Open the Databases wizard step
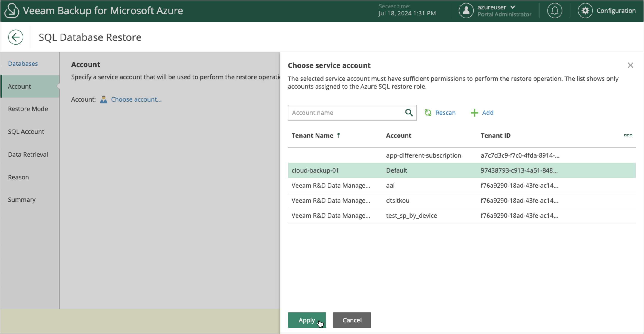644x334 pixels. point(23,64)
